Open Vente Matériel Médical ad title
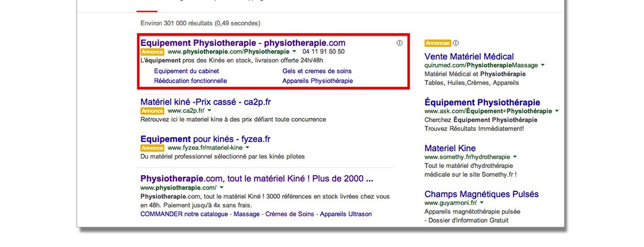The height and width of the screenshot is (247, 644). 469,57
